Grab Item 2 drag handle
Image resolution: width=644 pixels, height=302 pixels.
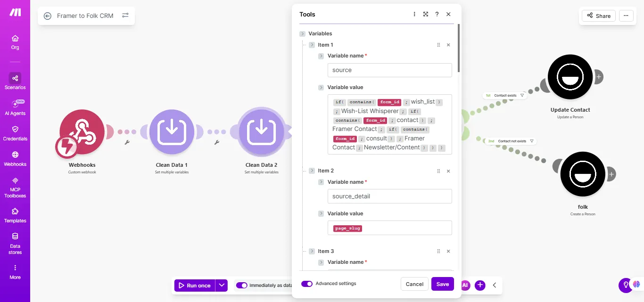[x=438, y=171]
